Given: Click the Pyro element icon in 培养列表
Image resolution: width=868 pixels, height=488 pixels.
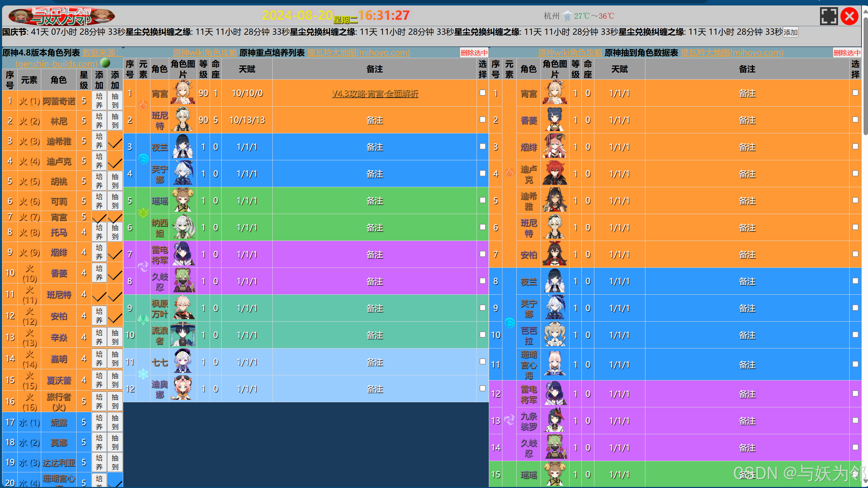Looking at the screenshot, I should 143,106.
